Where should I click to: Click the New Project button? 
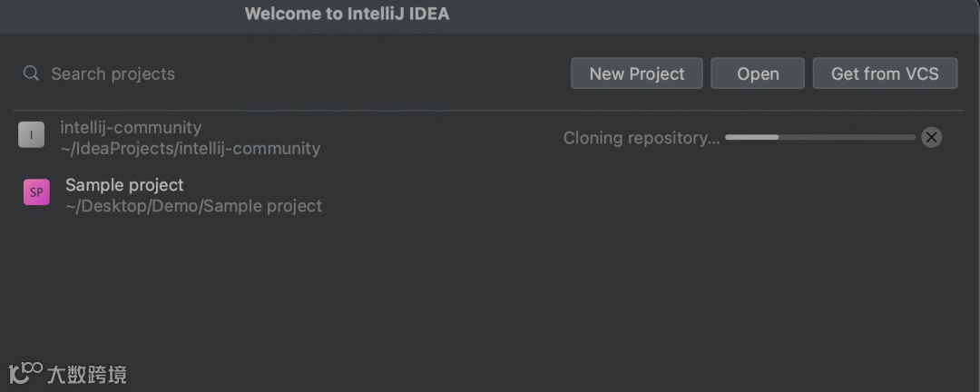tap(636, 73)
